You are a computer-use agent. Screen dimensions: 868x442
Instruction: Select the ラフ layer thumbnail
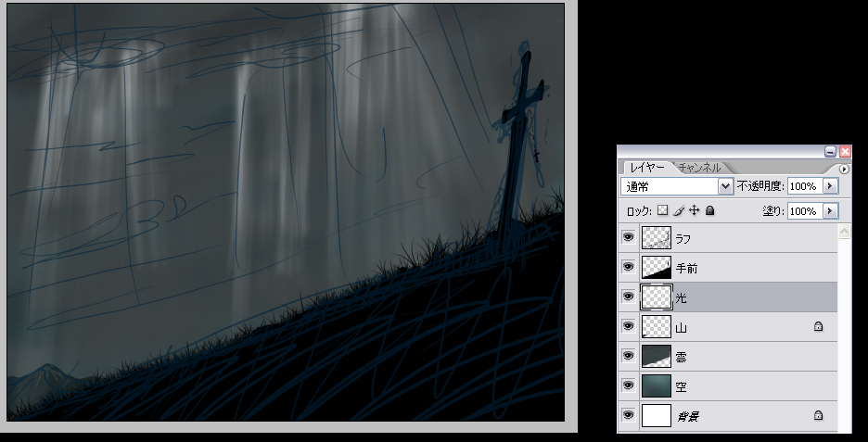[656, 238]
